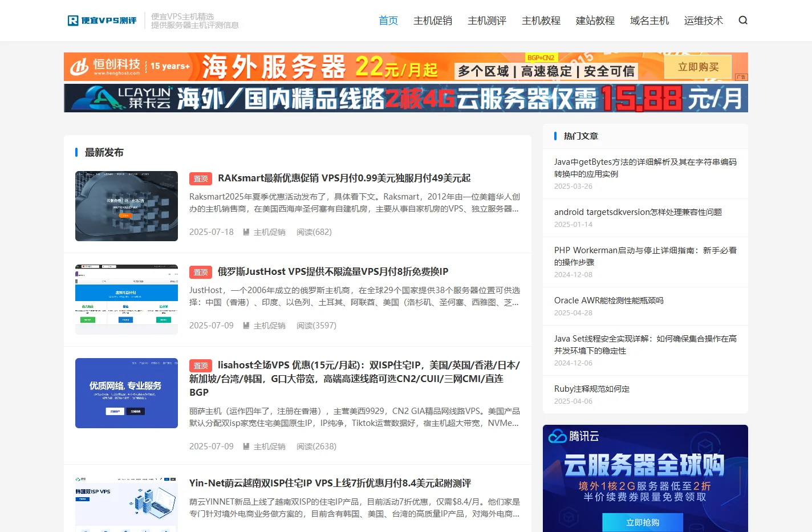The image size is (812, 532).
Task: Open the search magnifier icon in header
Action: click(x=742, y=21)
